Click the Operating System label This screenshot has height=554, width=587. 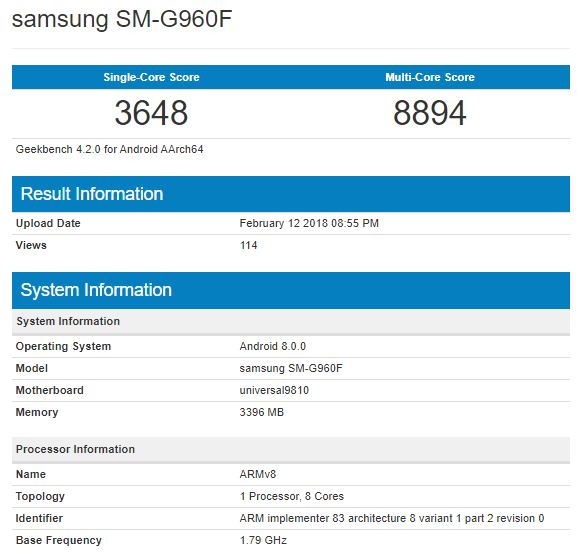(x=63, y=346)
